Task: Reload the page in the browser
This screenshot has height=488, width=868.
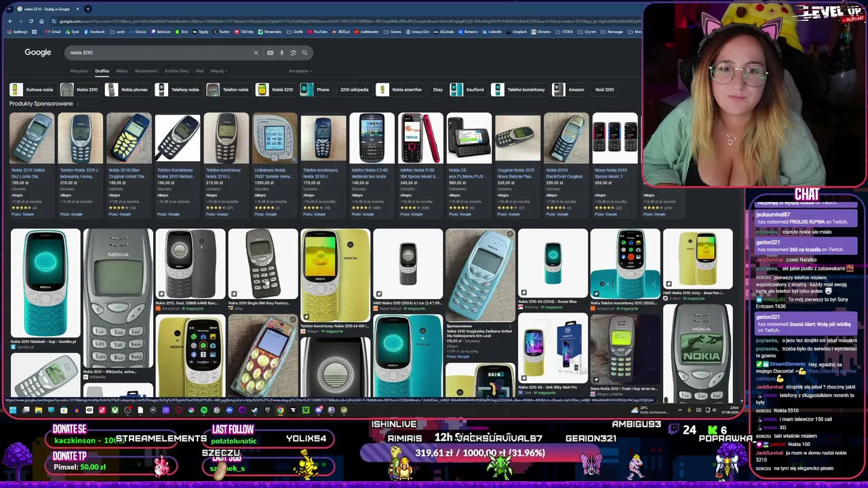Action: [x=31, y=21]
